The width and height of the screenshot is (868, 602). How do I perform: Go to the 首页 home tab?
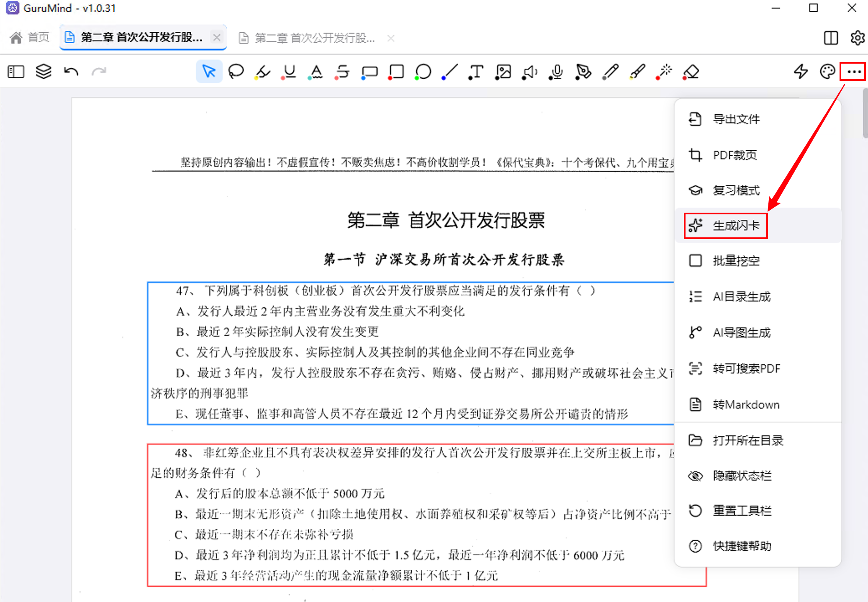pyautogui.click(x=30, y=38)
